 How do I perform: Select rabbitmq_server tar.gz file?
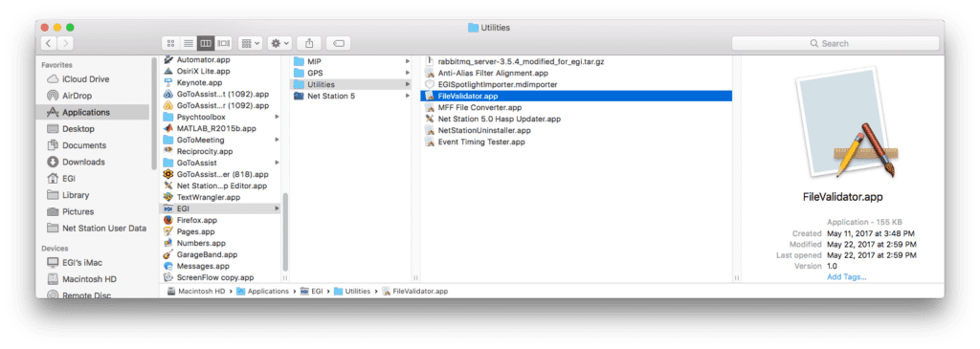[576, 61]
